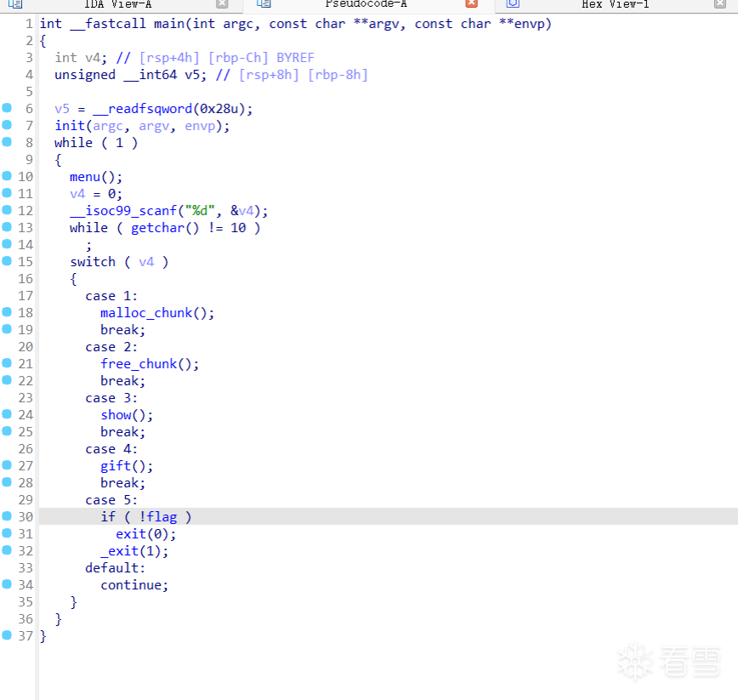Click the _exit(1) call

[x=134, y=551]
